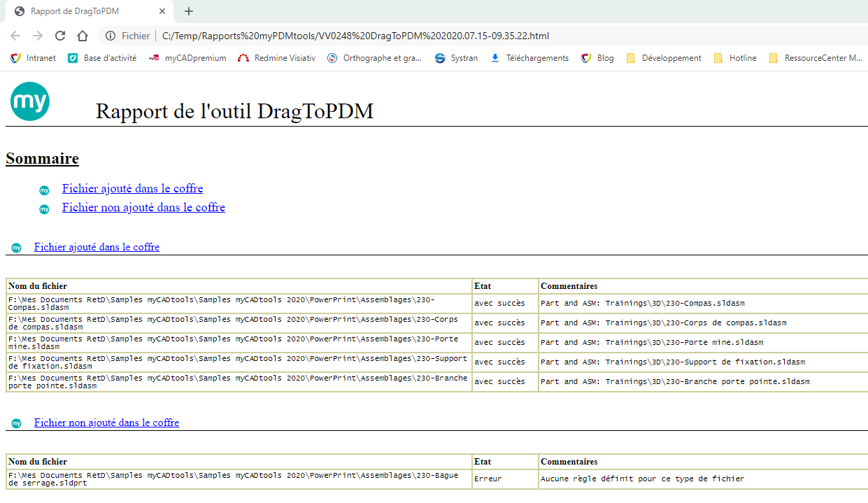Click the browser Back arrow button
Image resolution: width=868 pixels, height=503 pixels.
pyautogui.click(x=15, y=36)
